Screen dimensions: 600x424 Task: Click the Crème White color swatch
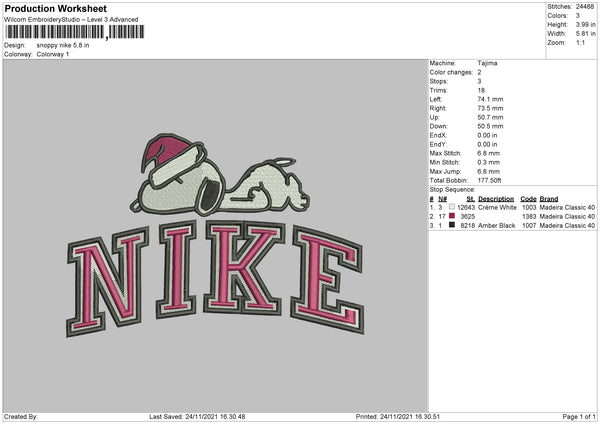point(452,207)
